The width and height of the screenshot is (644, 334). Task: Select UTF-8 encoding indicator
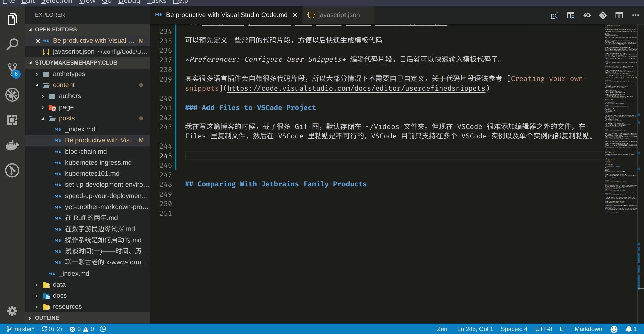[544, 329]
